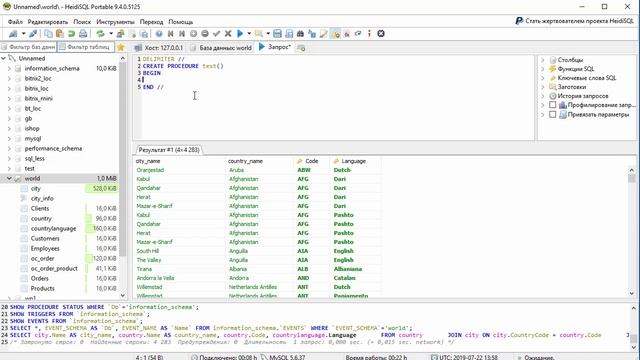Image resolution: width=640 pixels, height=360 pixels.
Task: Click the post changes checkmark icon
Action: click(x=216, y=34)
